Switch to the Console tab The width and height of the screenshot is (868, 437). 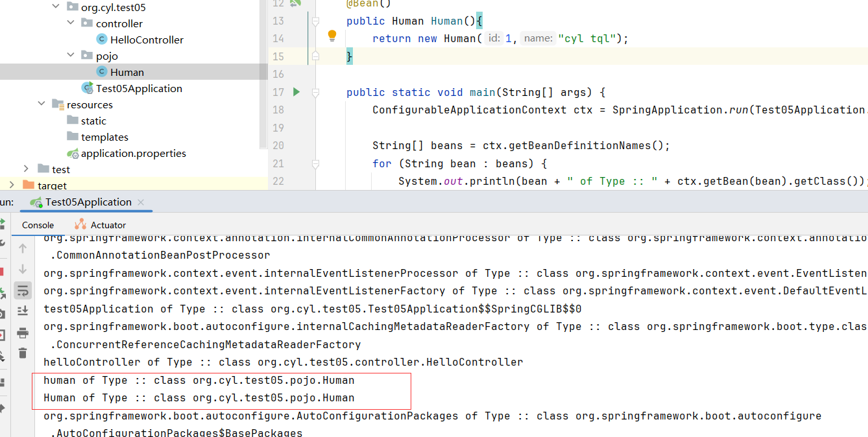point(37,225)
